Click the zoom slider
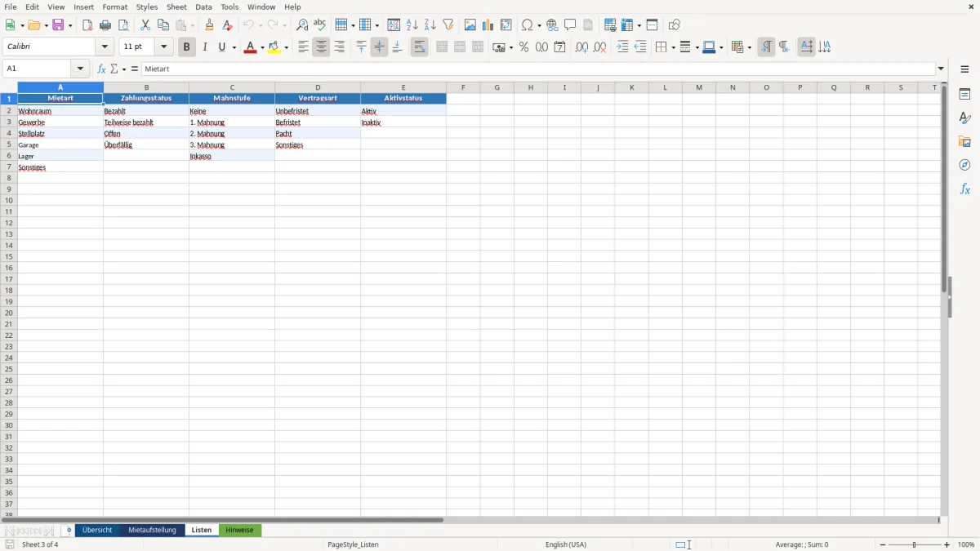Image resolution: width=980 pixels, height=551 pixels. click(915, 544)
